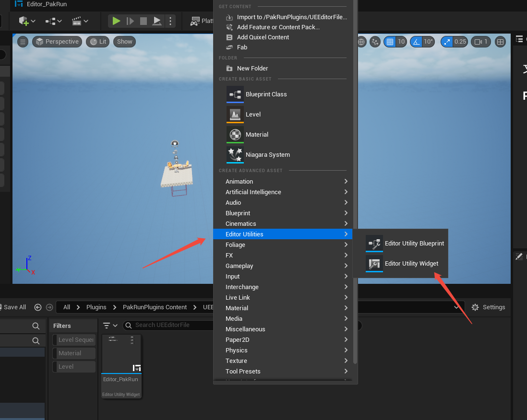Open Fab from the menu
Image resolution: width=527 pixels, height=420 pixels.
[283, 47]
